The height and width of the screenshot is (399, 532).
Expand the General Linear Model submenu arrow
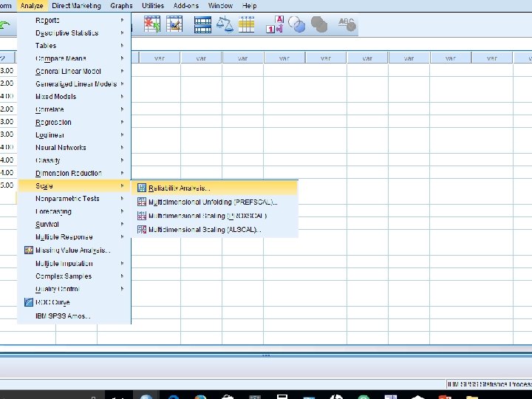pyautogui.click(x=122, y=71)
